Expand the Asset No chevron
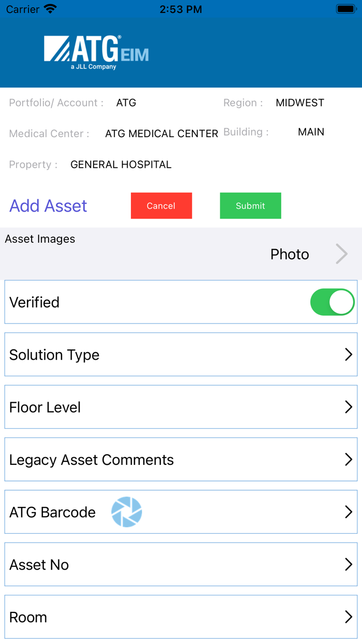The height and width of the screenshot is (644, 362). 349,565
